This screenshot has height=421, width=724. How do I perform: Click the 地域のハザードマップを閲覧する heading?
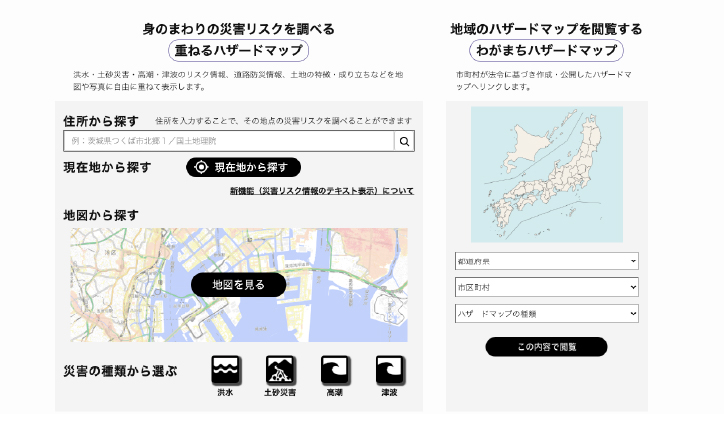(546, 29)
